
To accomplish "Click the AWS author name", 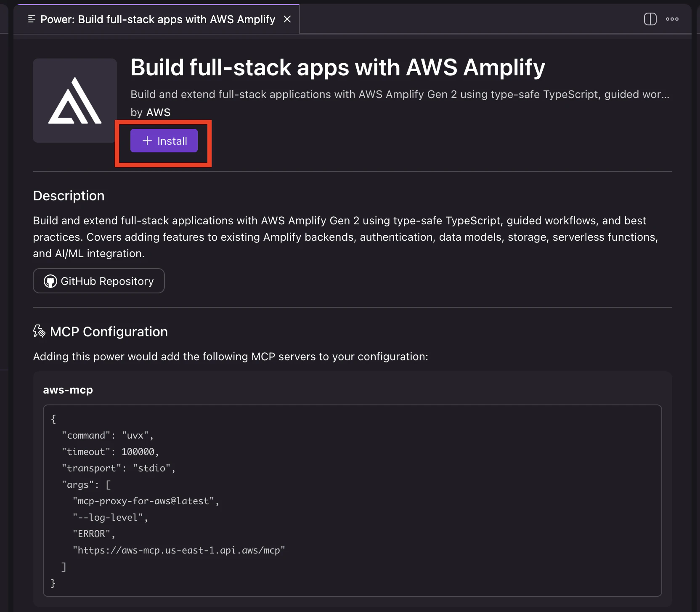I will (158, 112).
